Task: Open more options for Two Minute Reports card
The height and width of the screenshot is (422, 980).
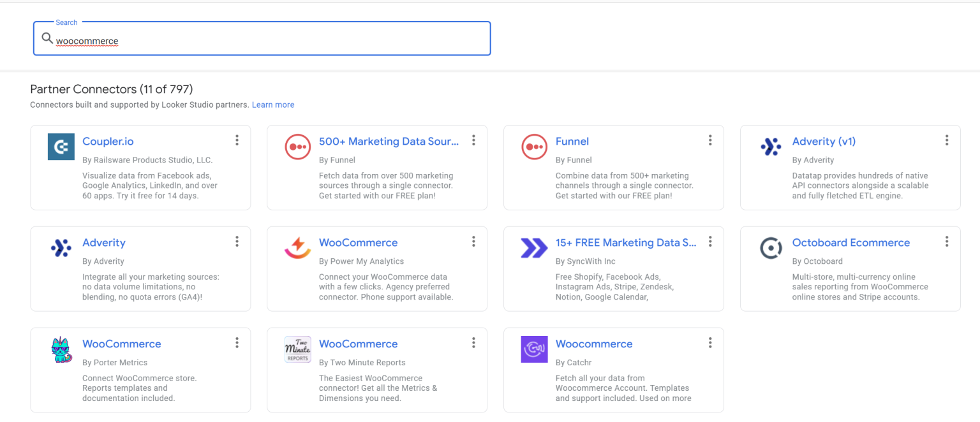Action: [x=473, y=343]
